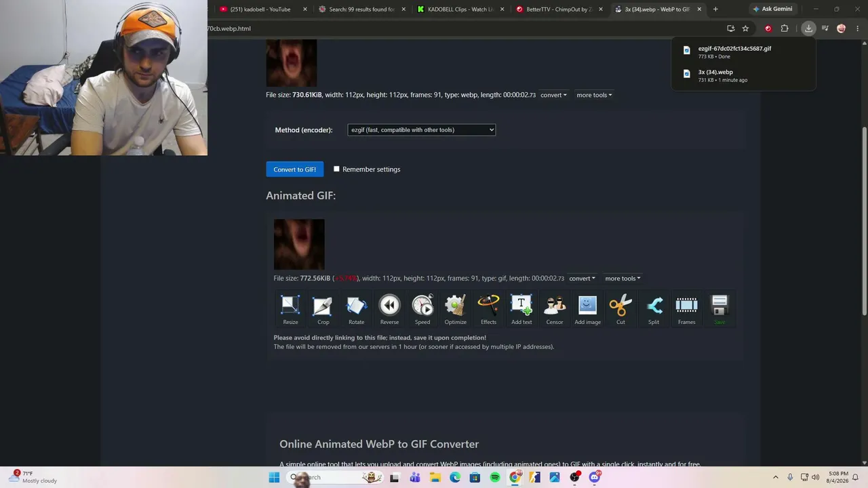This screenshot has height=488, width=868.
Task: Open Chrome downloads button
Action: pos(808,28)
